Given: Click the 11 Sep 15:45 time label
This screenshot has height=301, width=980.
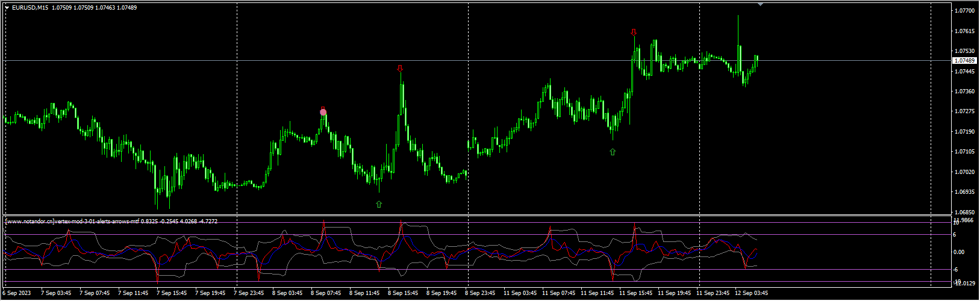Looking at the screenshot, I should pyautogui.click(x=635, y=294).
